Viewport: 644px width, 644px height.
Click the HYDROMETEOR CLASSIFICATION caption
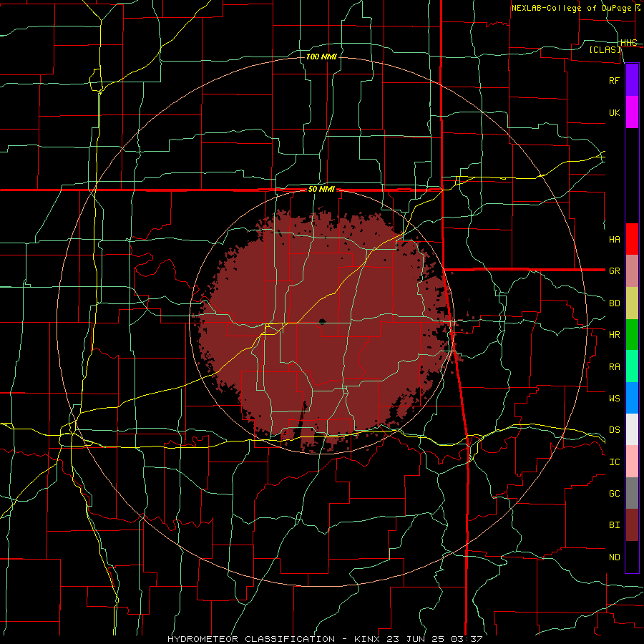tap(251, 639)
